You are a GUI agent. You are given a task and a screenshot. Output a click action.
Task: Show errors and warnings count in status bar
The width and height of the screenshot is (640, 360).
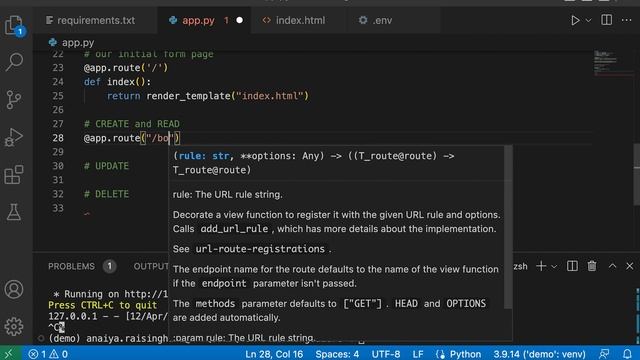click(x=48, y=354)
